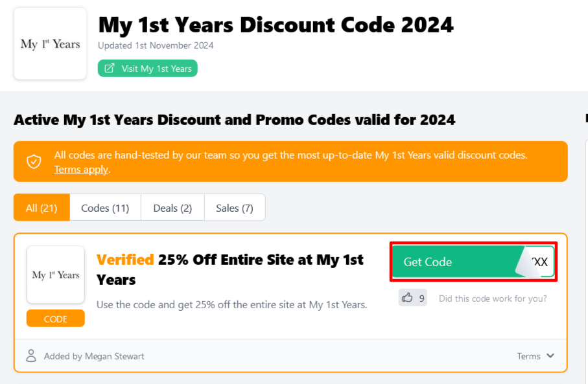The height and width of the screenshot is (384, 588).
Task: Click the My 1st Years logo in the page header
Action: [x=50, y=44]
